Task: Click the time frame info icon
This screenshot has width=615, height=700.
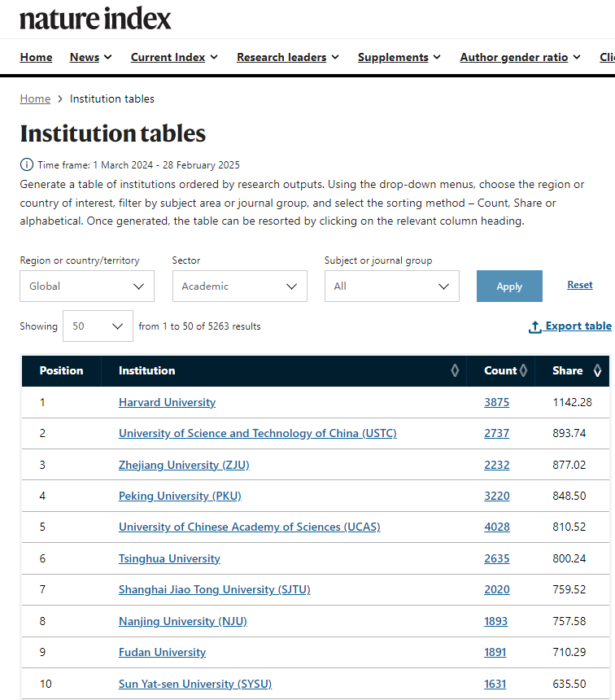Action: 27,164
